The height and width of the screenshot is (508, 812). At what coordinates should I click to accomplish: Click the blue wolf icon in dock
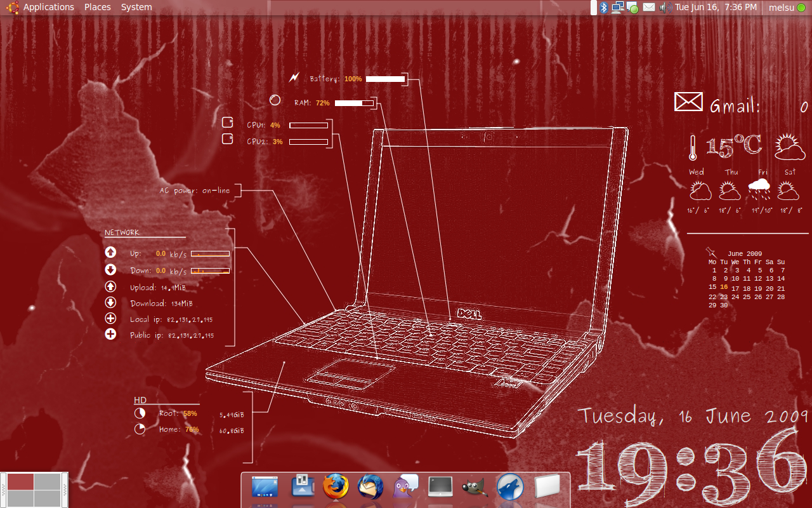point(509,488)
